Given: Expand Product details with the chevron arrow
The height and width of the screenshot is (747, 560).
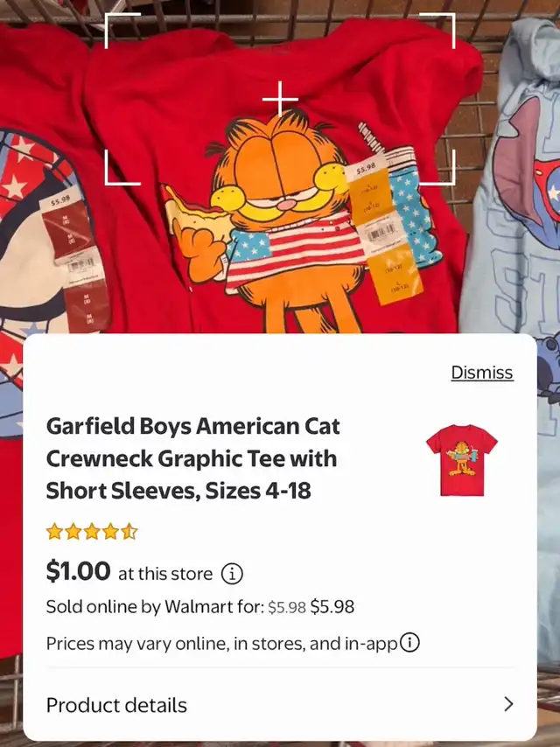Looking at the screenshot, I should (508, 704).
